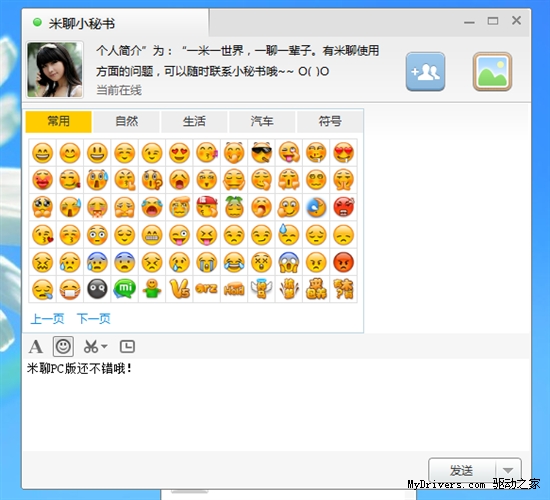Insert the face with green leaves emoji
The width and height of the screenshot is (550, 500).
click(x=234, y=207)
